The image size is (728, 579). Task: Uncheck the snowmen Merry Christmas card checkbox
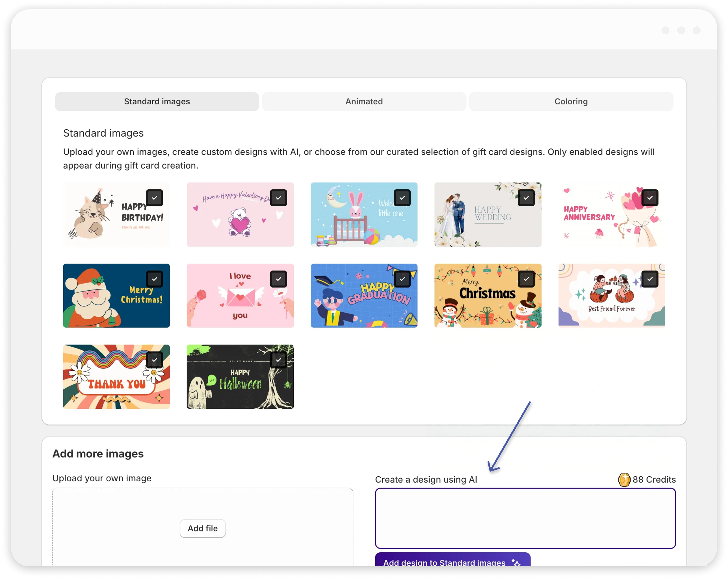526,279
